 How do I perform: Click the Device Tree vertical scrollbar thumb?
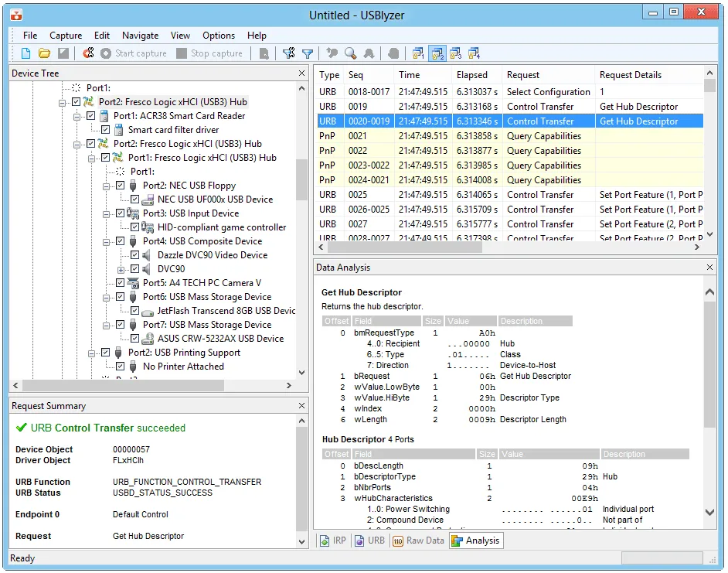(x=301, y=179)
